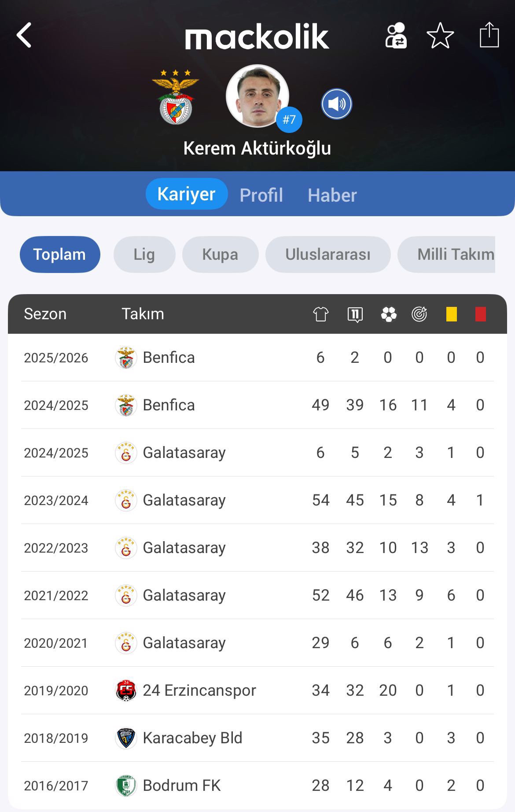This screenshot has height=812, width=515.
Task: Add player to favorites with star icon
Action: point(440,35)
